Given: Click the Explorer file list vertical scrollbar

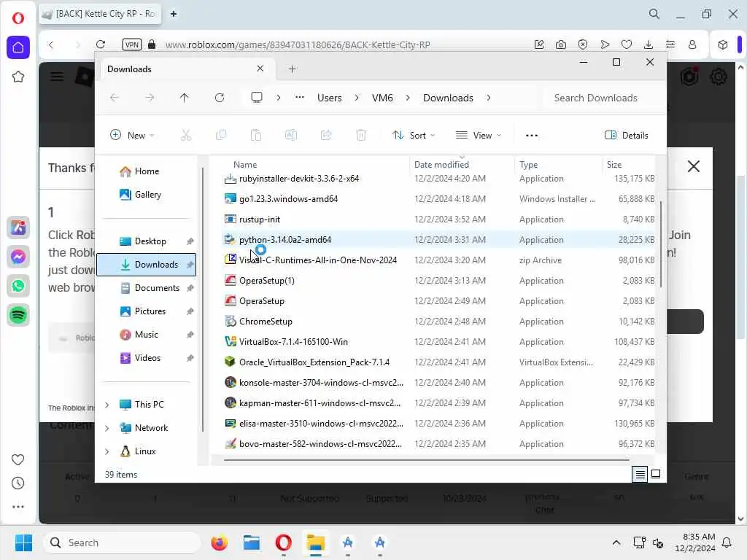Looking at the screenshot, I should coord(661,245).
